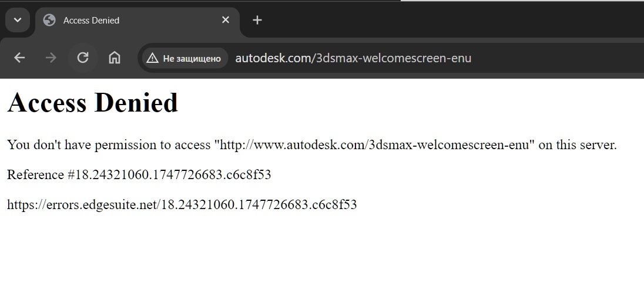Reload the page with refresh icon
The width and height of the screenshot is (644, 286).
(83, 58)
